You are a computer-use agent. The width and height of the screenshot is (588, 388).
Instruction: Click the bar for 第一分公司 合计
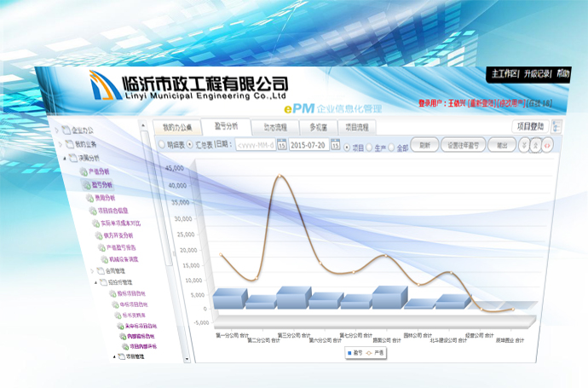tap(230, 298)
